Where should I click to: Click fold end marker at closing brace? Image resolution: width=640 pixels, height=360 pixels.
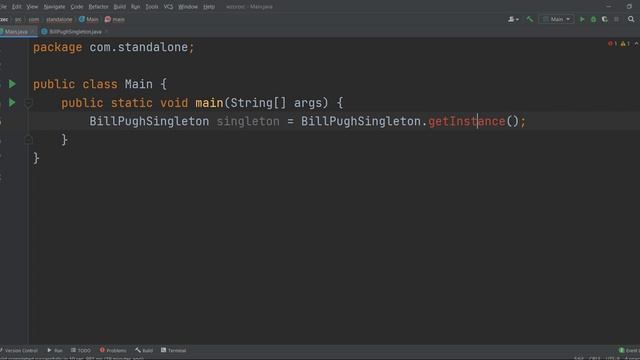(x=28, y=140)
